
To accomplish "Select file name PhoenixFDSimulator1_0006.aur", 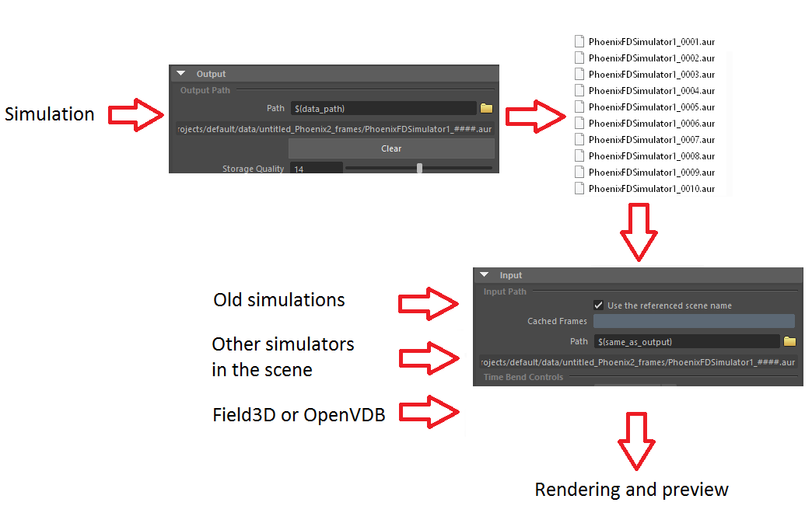I will click(652, 123).
